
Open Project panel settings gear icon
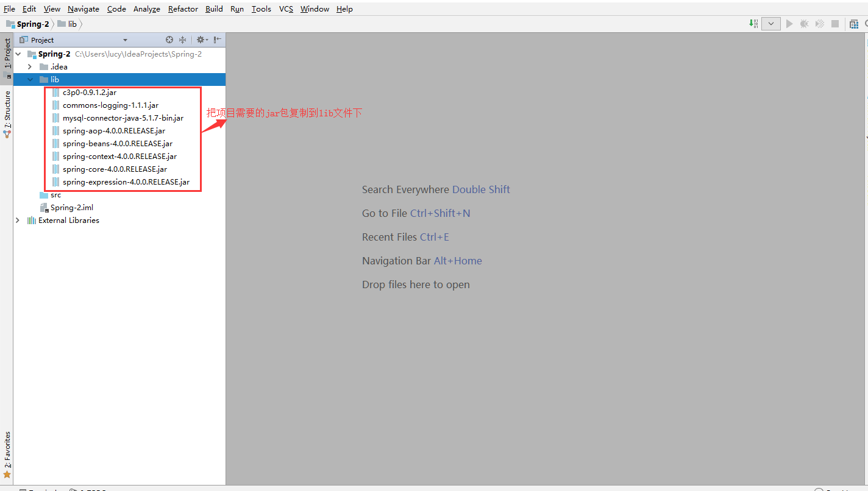pyautogui.click(x=202, y=39)
